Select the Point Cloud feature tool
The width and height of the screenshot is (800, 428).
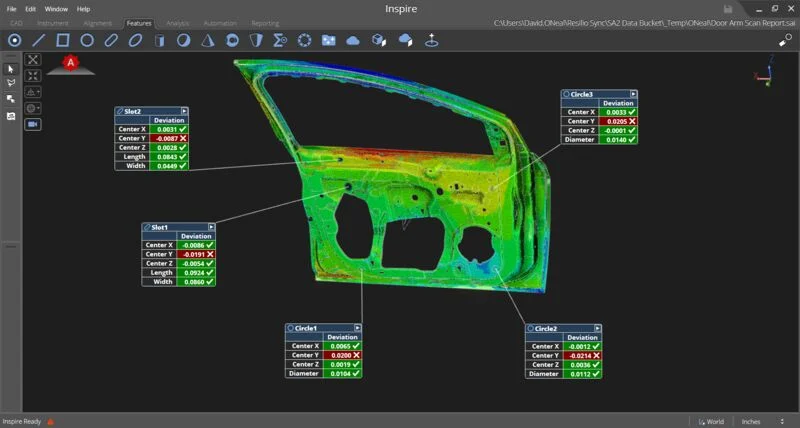tap(353, 40)
